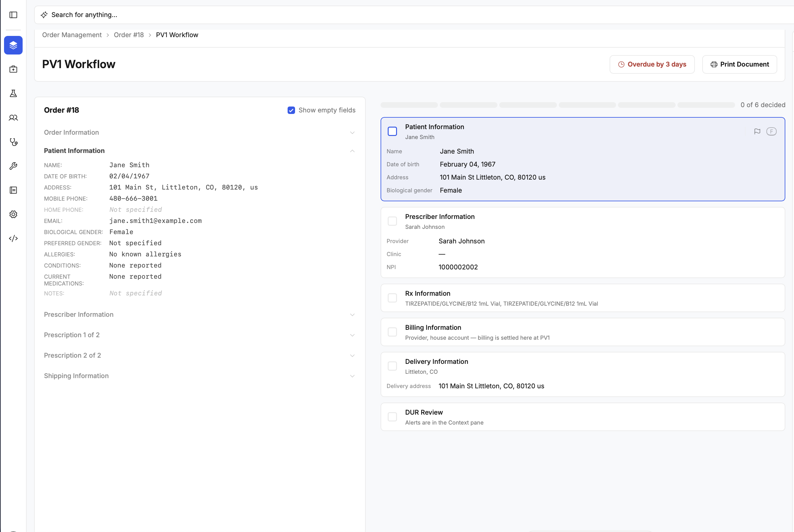Expand Prescription 2 of 2 chevron
Image resolution: width=794 pixels, height=532 pixels.
click(352, 355)
